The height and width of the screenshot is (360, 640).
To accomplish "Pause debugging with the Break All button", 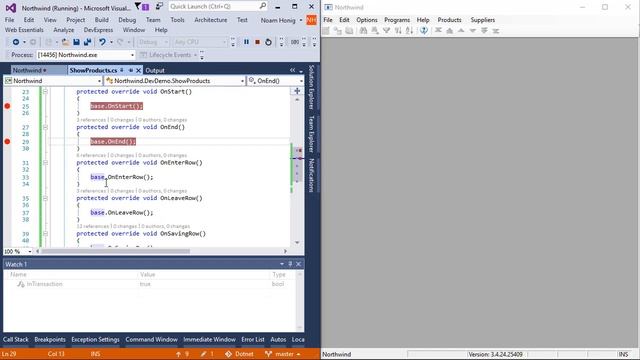I will [246, 42].
